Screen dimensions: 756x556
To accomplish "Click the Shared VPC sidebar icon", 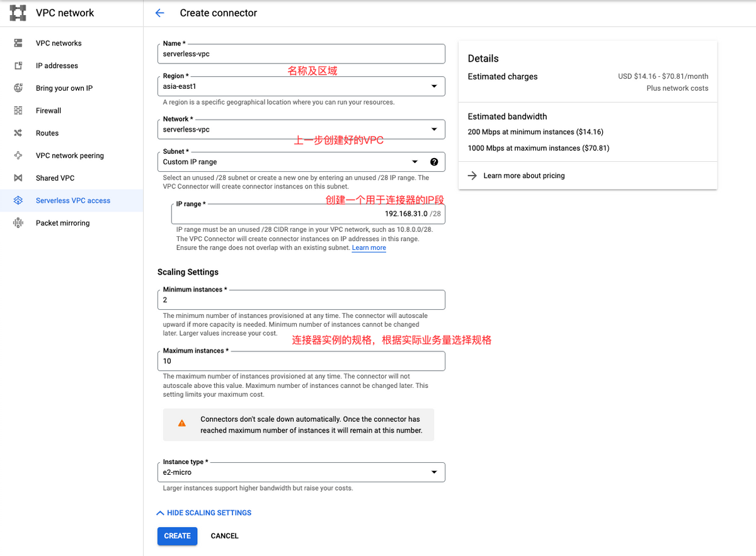I will tap(18, 178).
